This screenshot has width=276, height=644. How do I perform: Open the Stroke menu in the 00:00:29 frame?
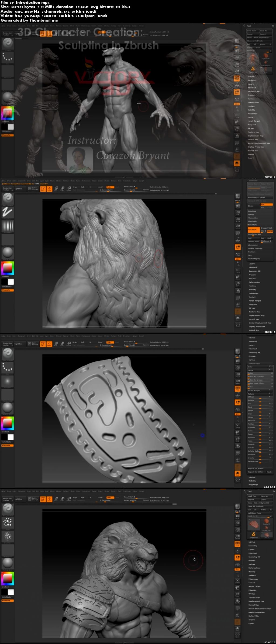[106, 336]
